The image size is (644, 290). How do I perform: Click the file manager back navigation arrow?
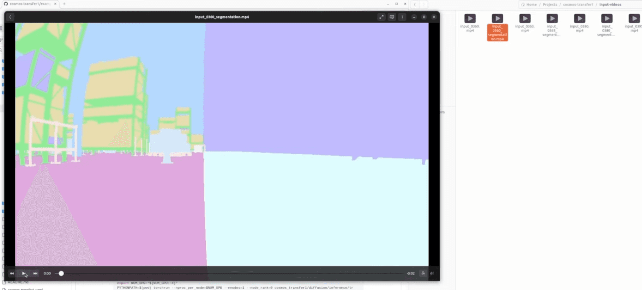coord(415,5)
